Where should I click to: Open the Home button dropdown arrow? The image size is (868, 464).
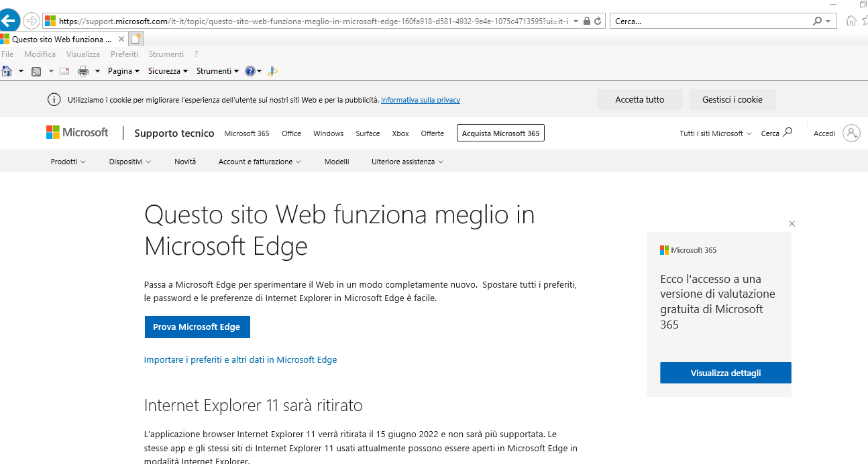[21, 71]
